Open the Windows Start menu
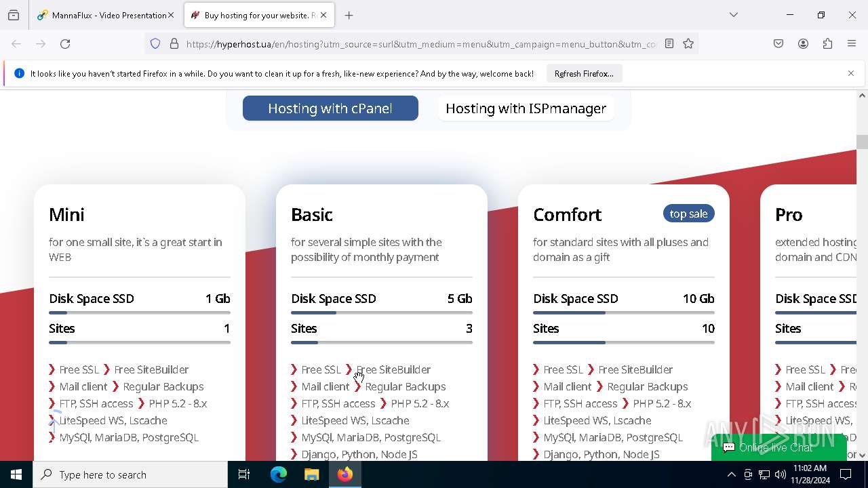Image resolution: width=868 pixels, height=488 pixels. click(16, 474)
